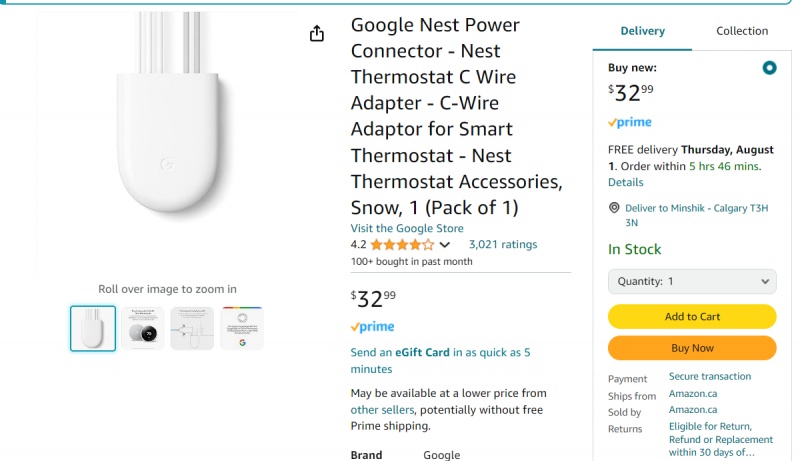Select the second thermostat thumbnail
Image resolution: width=800 pixels, height=461 pixels.
coord(143,328)
